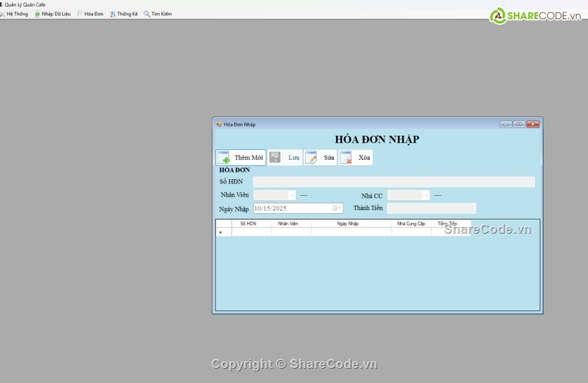Viewport: 588px width, 383px height.
Task: Expand the Nhà CC combo box
Action: point(425,195)
